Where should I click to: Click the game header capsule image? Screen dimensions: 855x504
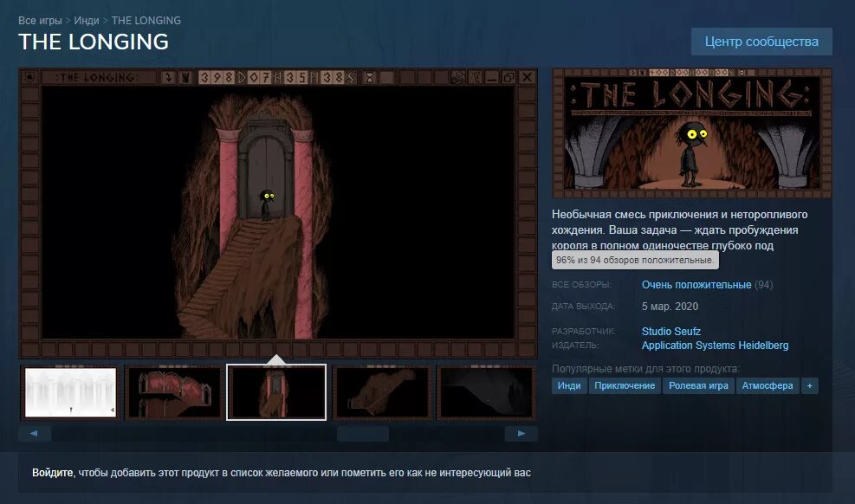[692, 133]
